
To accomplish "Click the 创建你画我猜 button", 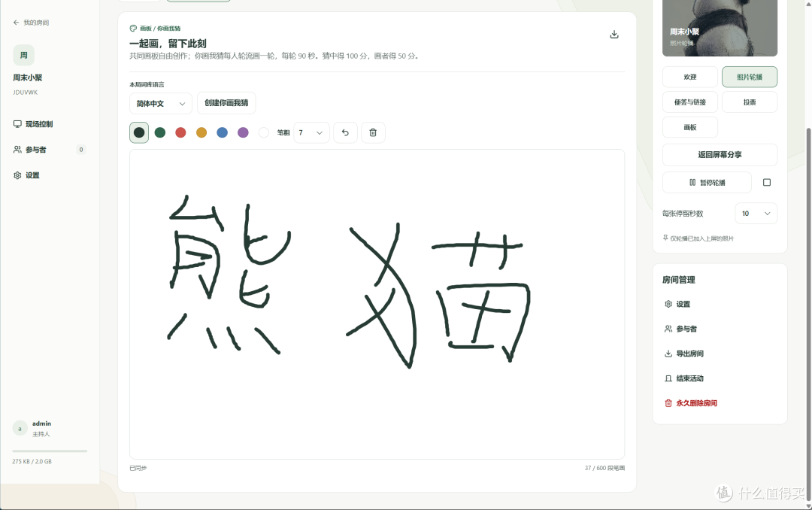I will [226, 102].
